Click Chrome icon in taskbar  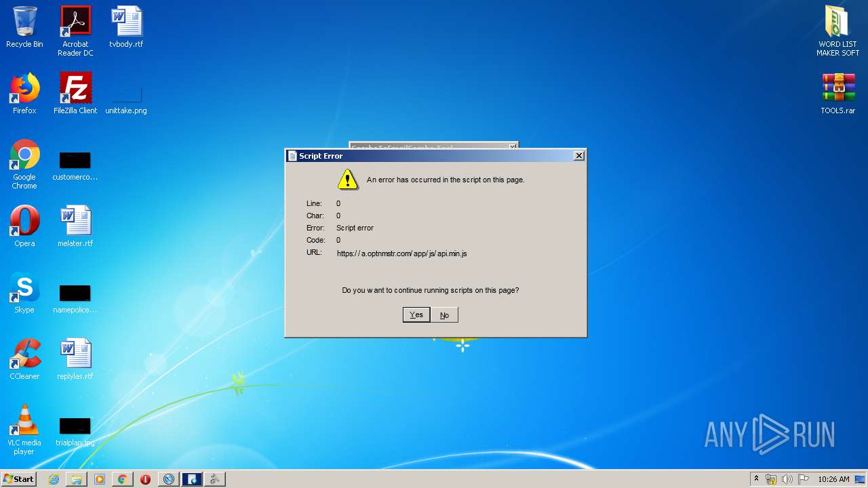pos(123,479)
